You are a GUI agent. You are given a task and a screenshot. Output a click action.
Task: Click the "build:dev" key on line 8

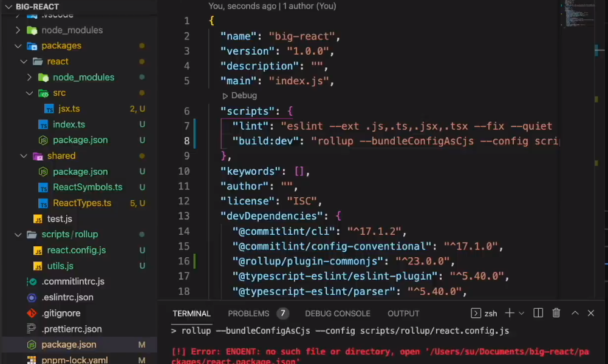pyautogui.click(x=265, y=141)
